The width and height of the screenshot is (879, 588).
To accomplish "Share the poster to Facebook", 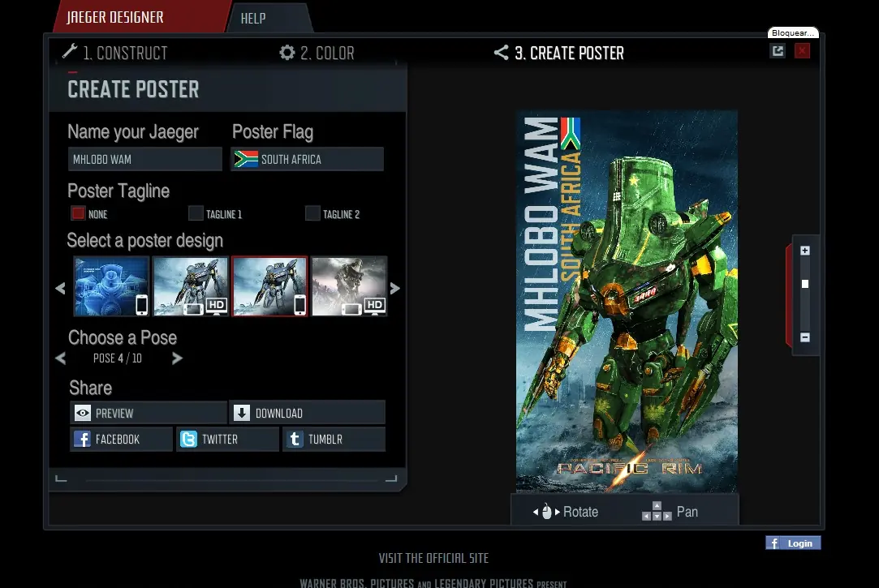I will click(x=121, y=439).
